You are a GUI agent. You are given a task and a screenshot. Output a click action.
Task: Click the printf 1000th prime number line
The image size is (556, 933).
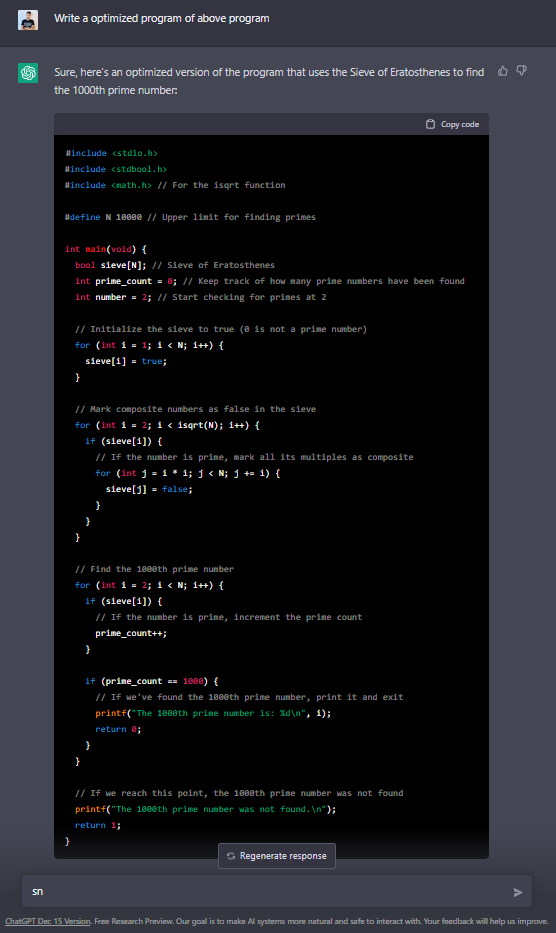213,713
